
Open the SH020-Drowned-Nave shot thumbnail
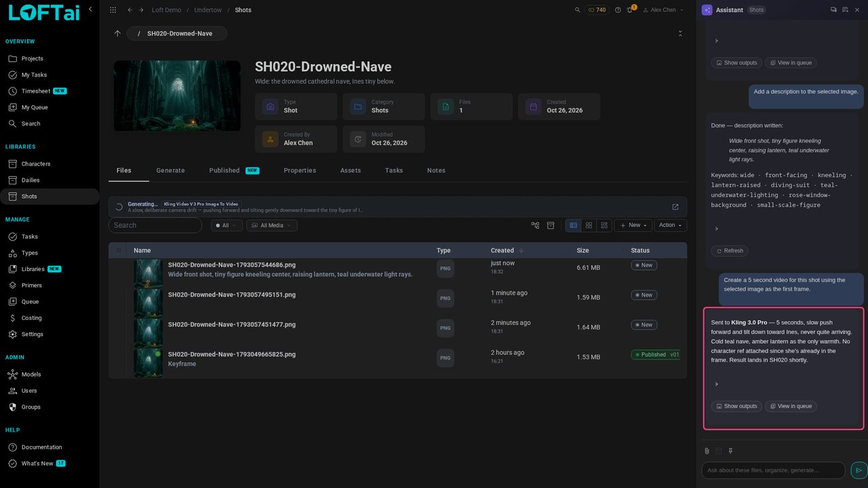[177, 96]
